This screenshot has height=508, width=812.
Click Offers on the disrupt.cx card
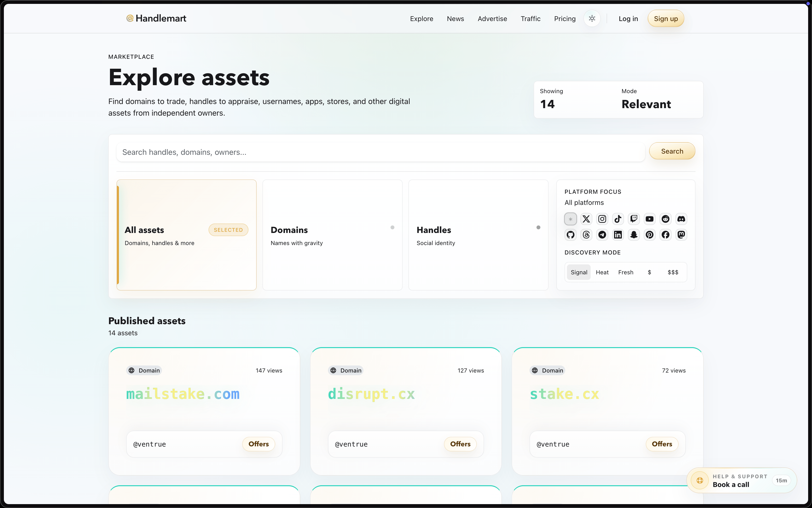click(x=460, y=444)
